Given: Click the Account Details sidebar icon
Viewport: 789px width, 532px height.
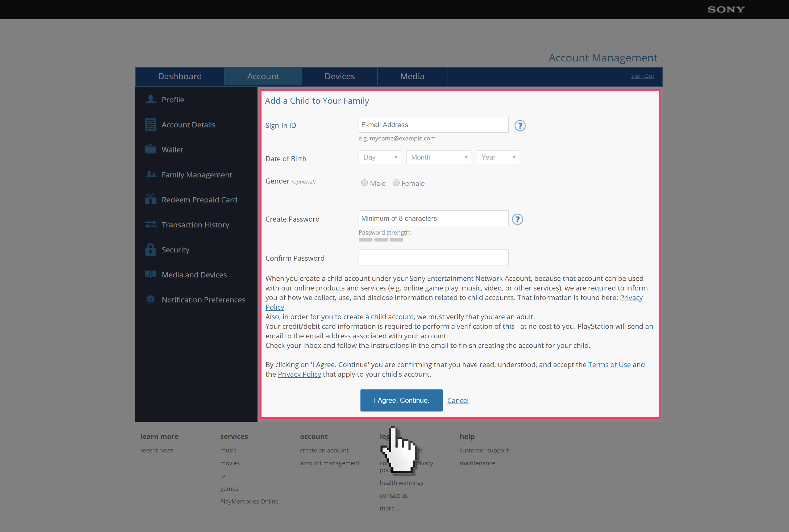Looking at the screenshot, I should point(150,124).
